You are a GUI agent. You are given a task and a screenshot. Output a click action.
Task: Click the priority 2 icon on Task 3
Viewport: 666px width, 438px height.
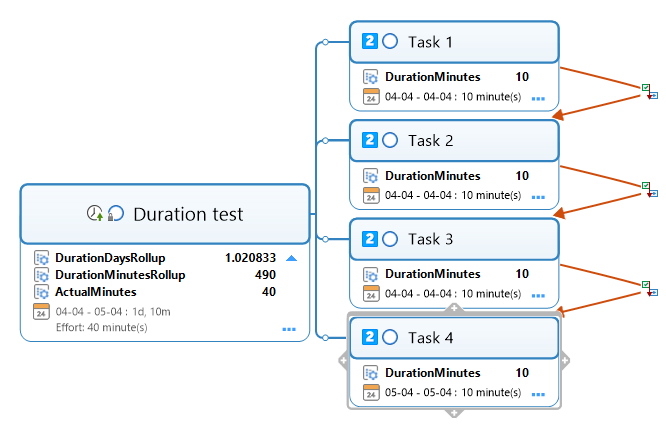pos(370,239)
